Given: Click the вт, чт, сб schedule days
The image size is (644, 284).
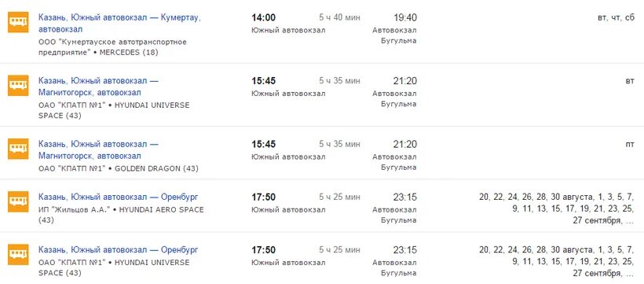Looking at the screenshot, I should coord(616,17).
